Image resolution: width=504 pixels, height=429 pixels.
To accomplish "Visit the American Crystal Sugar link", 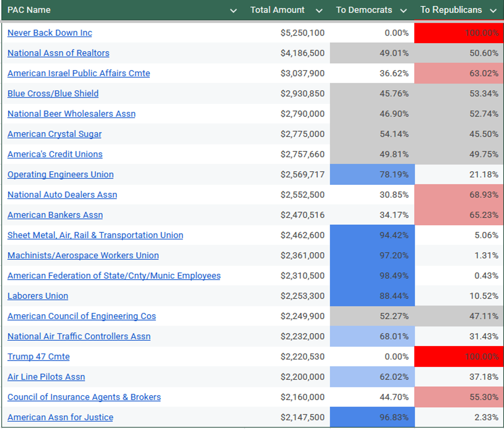I will point(54,134).
